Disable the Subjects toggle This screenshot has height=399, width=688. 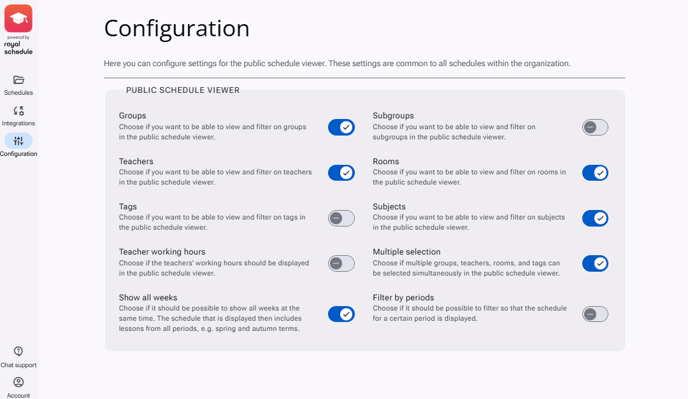coord(595,218)
